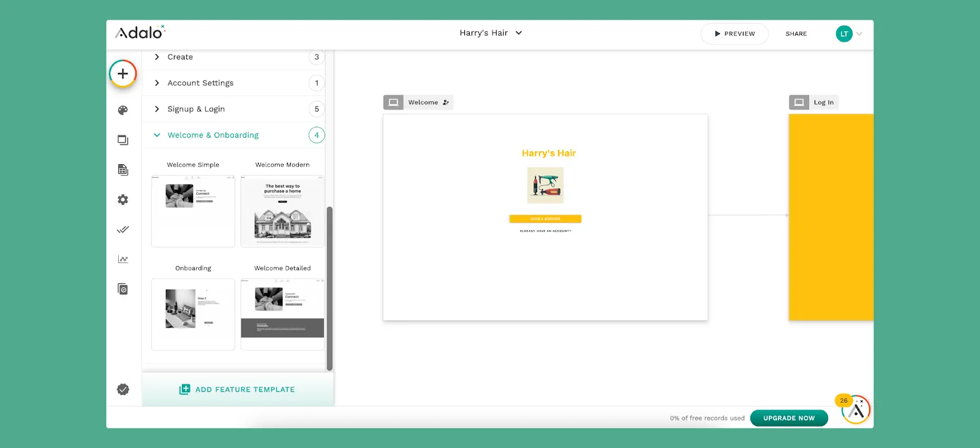This screenshot has height=448, width=980.
Task: Click the count badge 4 for Welcome & Onboarding
Action: tap(317, 135)
